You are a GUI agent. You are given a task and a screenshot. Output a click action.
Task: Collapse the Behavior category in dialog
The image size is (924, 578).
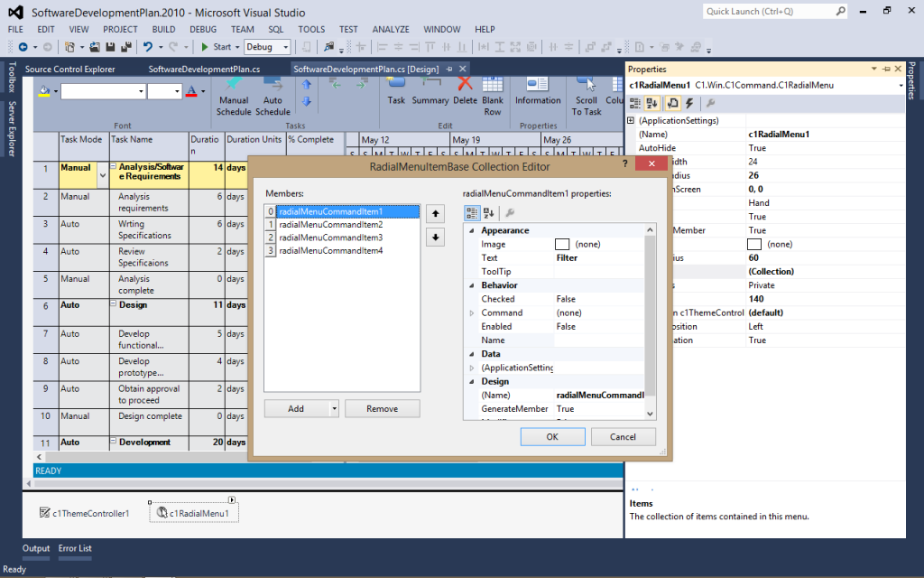(x=471, y=285)
